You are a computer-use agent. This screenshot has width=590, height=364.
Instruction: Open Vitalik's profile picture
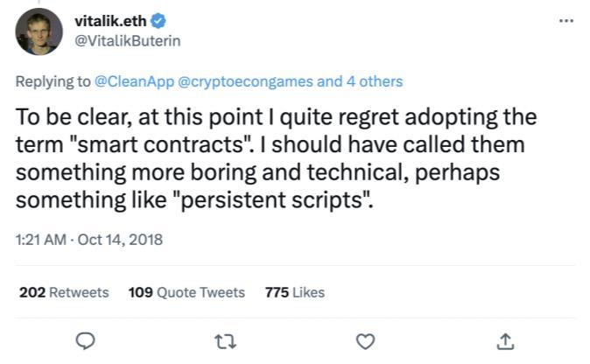39,31
